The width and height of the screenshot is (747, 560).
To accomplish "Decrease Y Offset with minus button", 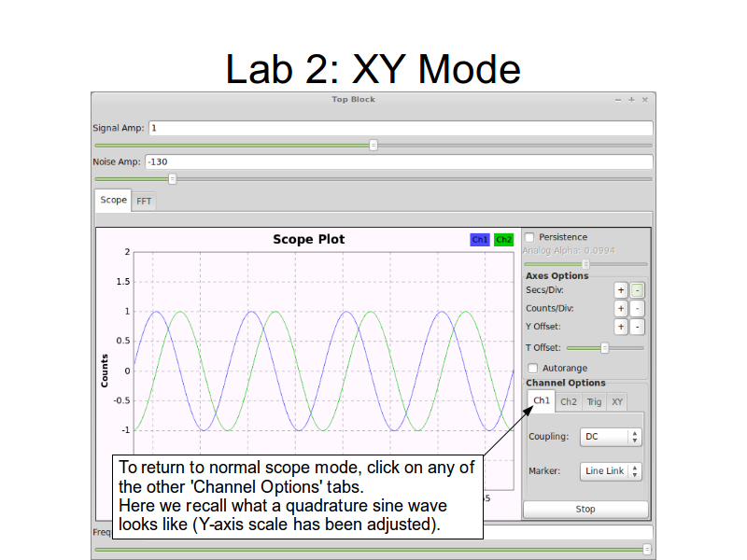I will point(637,327).
